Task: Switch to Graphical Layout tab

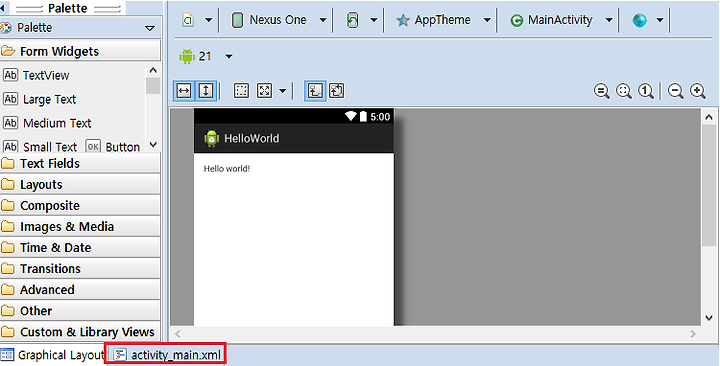Action: point(52,355)
